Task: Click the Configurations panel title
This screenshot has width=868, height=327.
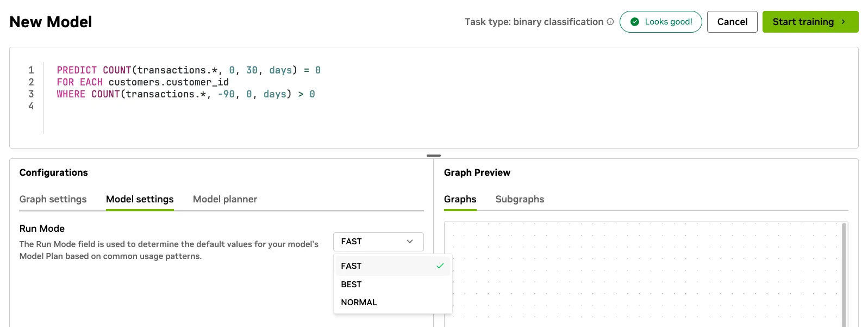Action: coord(54,172)
